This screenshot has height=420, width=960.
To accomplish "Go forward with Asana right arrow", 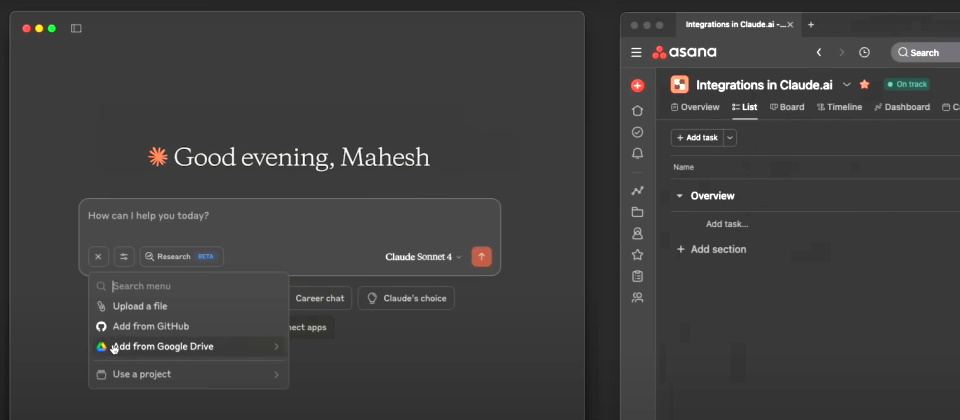I will [842, 53].
